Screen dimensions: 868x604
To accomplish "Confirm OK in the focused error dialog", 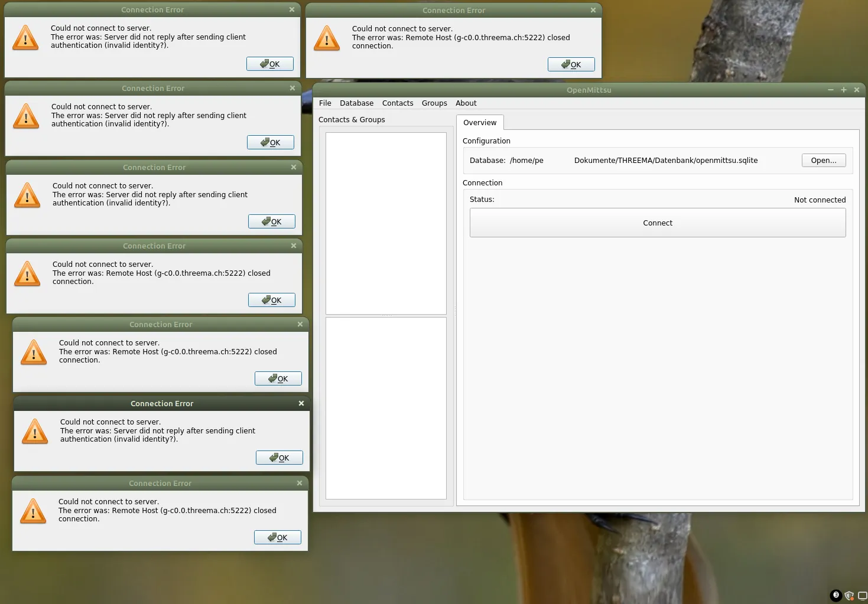I will [279, 458].
